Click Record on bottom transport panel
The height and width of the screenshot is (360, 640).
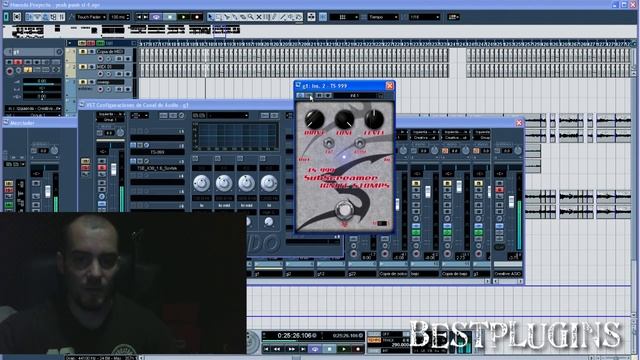pyautogui.click(x=358, y=349)
